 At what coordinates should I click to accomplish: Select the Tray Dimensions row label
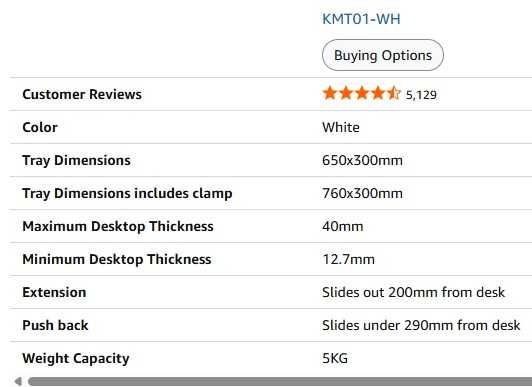(x=76, y=160)
